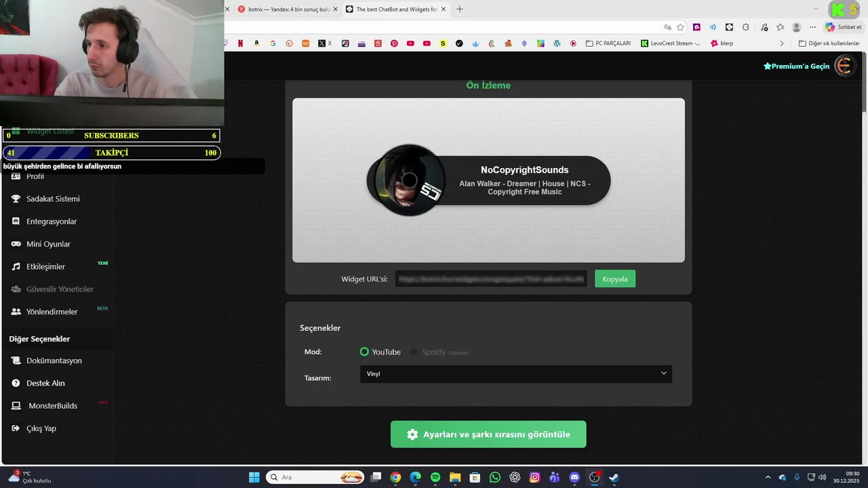Close the botrix Yandex tab
This screenshot has width=868, height=488.
(x=335, y=9)
